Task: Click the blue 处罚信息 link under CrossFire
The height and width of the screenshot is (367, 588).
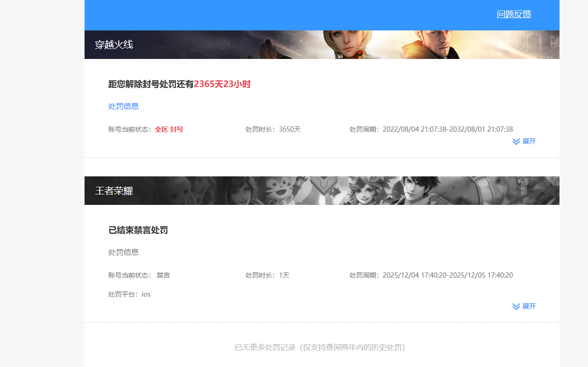Action: point(123,106)
